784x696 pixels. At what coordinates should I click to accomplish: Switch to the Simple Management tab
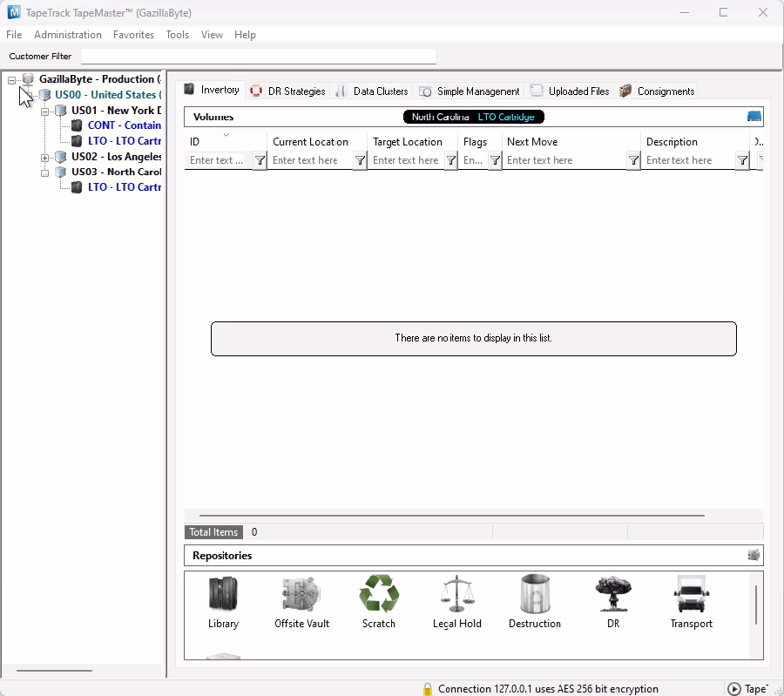pos(470,91)
